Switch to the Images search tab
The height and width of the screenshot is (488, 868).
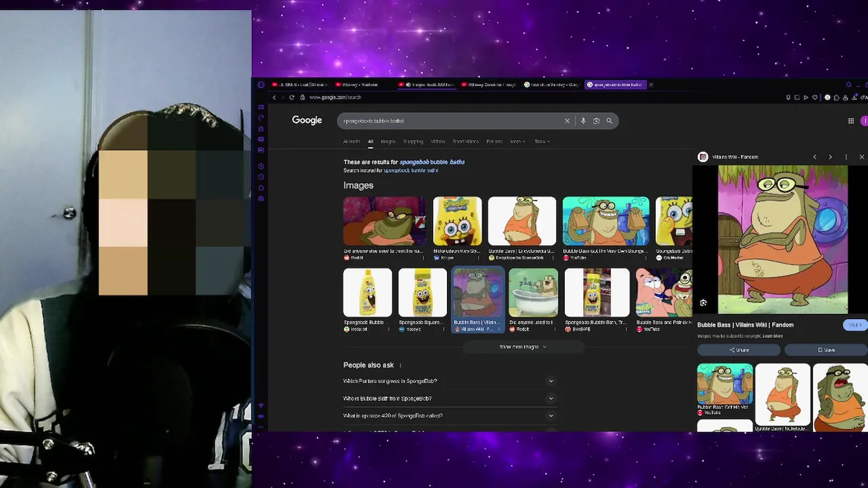(388, 142)
